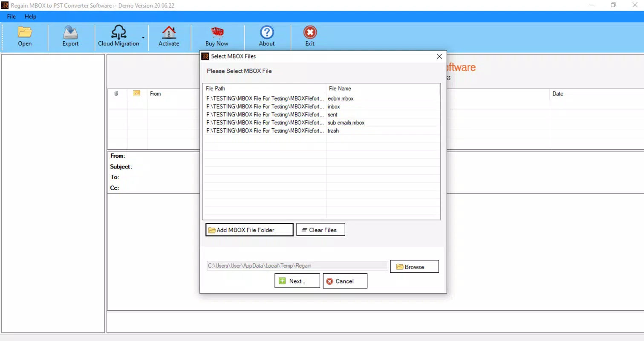Expand the Cloud Migration dropdown arrow
The width and height of the screenshot is (644, 341).
tap(143, 38)
